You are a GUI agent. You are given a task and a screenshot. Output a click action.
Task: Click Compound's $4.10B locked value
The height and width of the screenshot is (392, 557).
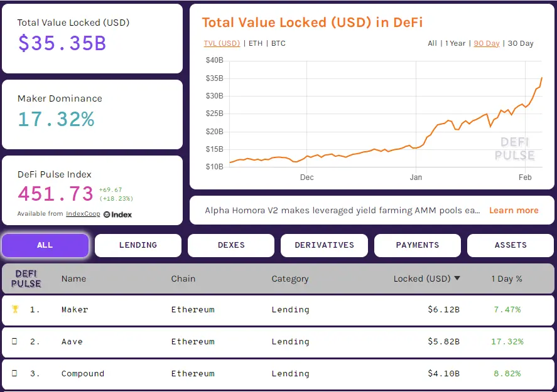tap(444, 374)
